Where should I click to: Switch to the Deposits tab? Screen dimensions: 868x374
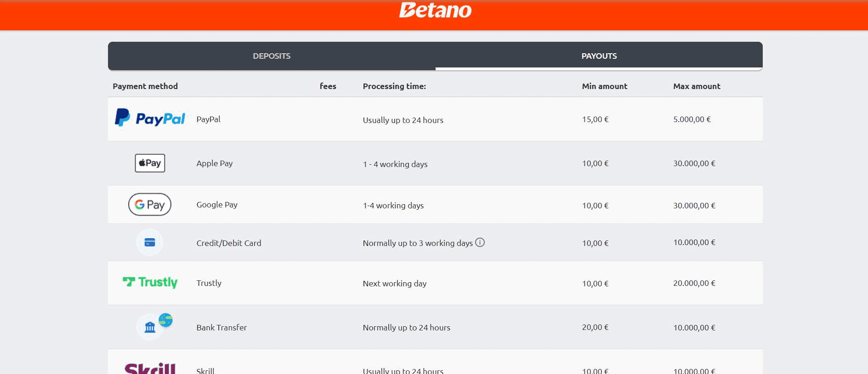pos(272,56)
